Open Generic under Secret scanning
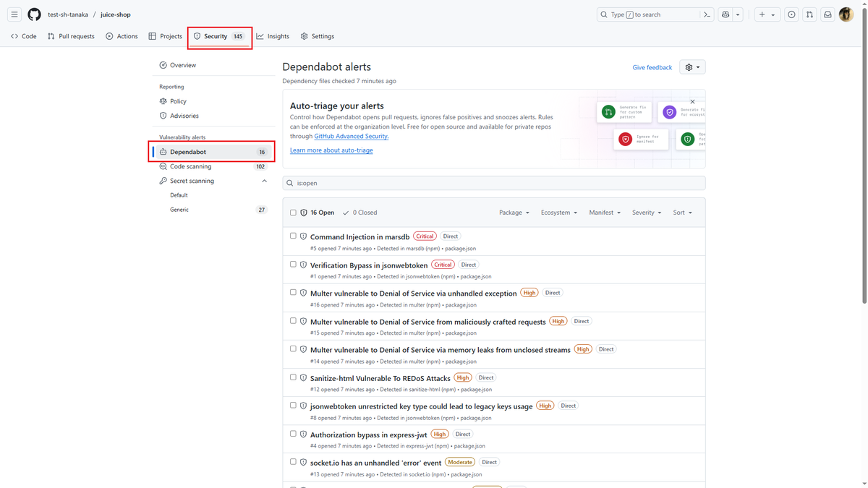The width and height of the screenshot is (868, 488). coord(213,210)
